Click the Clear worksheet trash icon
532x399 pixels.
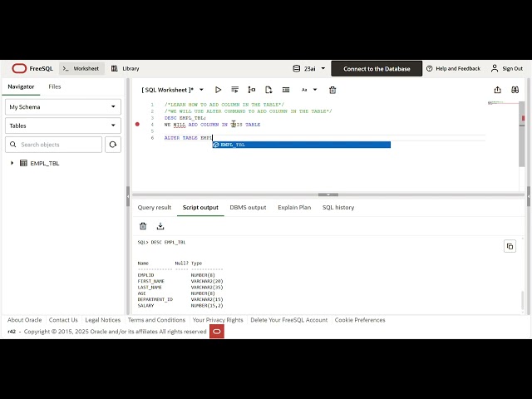[332, 90]
